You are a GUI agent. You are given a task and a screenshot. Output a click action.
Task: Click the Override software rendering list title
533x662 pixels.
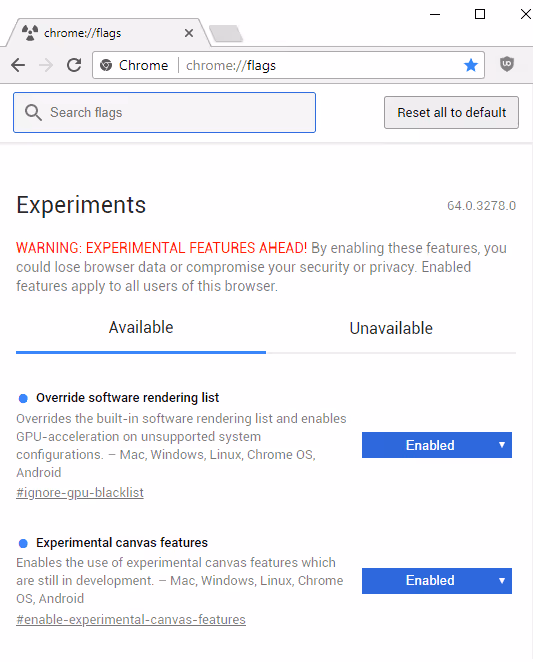click(128, 398)
